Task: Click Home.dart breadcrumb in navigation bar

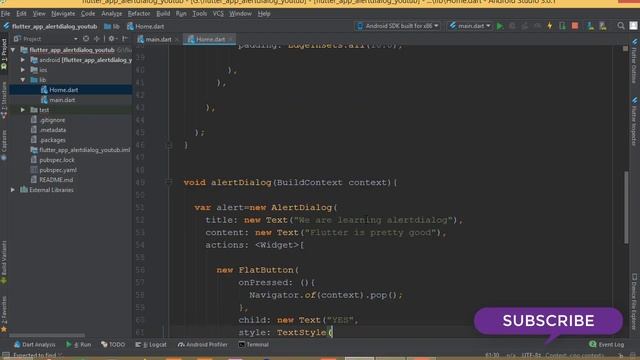Action: click(145, 27)
